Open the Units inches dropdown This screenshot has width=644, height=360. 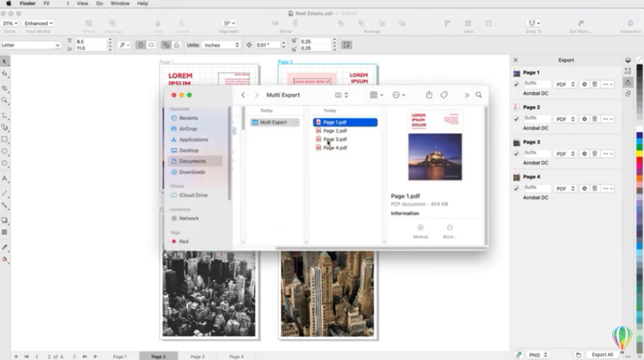click(x=221, y=45)
